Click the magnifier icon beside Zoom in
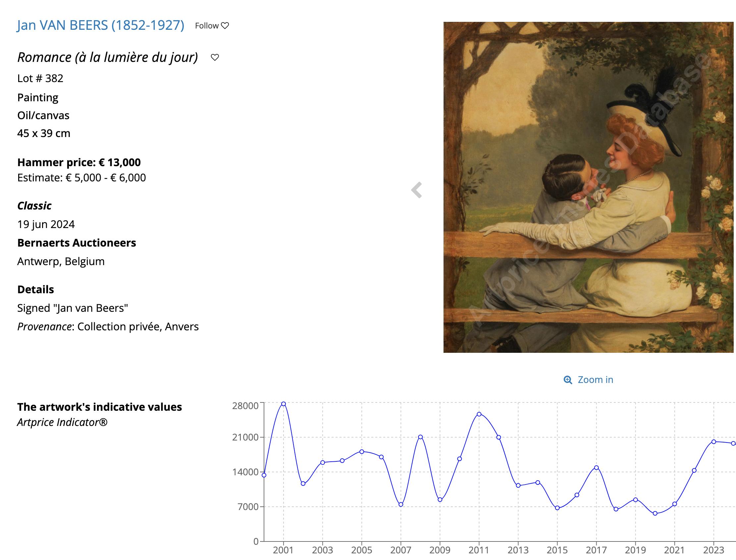The image size is (736, 560). pos(567,380)
